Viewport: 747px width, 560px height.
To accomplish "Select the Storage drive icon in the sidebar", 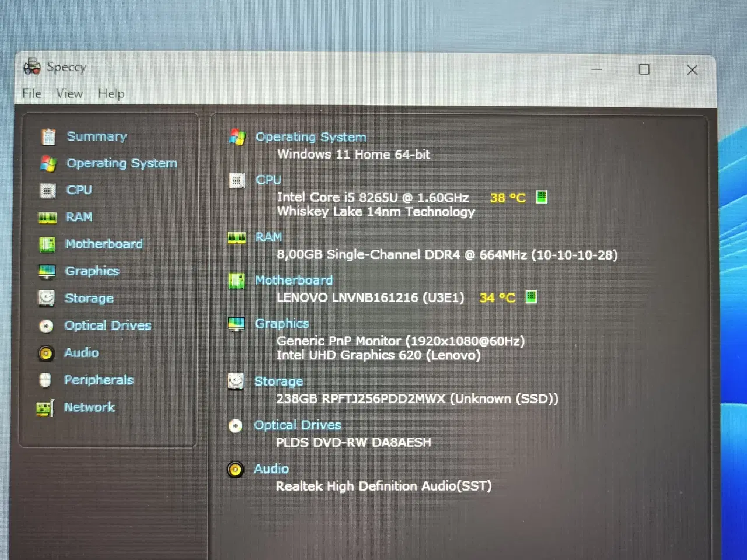I will tap(47, 298).
